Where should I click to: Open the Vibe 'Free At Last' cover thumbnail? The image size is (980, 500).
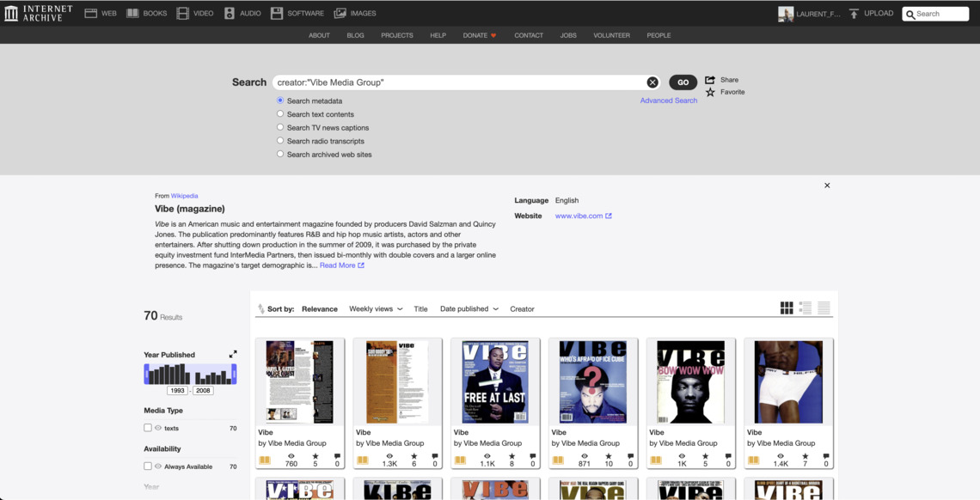tap(495, 381)
